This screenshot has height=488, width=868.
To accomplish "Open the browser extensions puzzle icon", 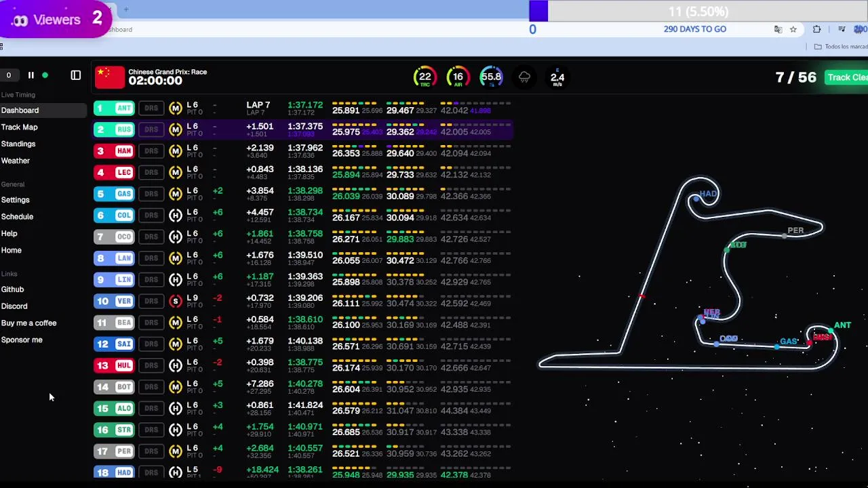I will pyautogui.click(x=816, y=29).
